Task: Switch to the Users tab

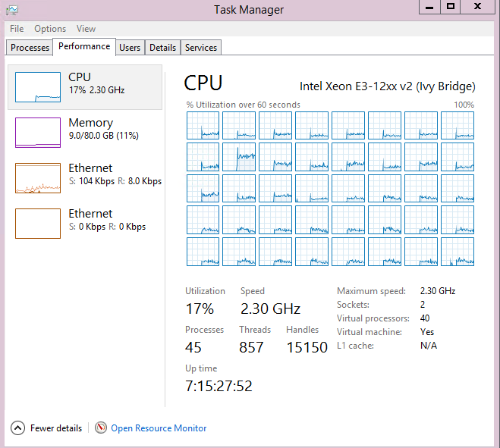Action: pos(130,48)
